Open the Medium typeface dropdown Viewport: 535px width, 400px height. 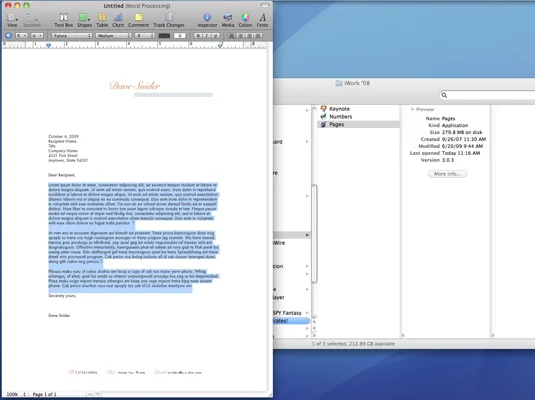tap(113, 35)
